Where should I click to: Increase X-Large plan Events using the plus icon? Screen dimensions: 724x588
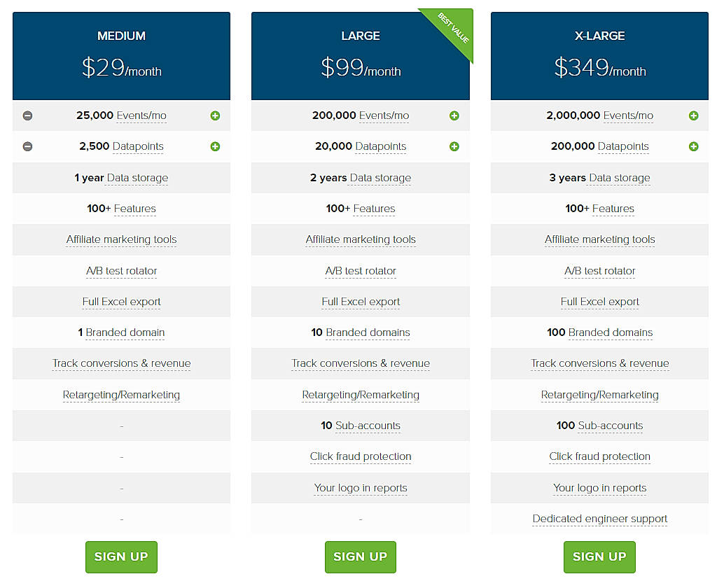[x=694, y=115]
